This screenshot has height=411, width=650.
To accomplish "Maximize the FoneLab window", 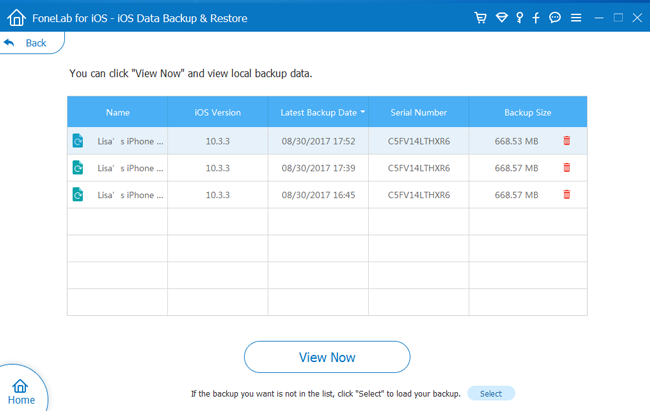I will 618,17.
